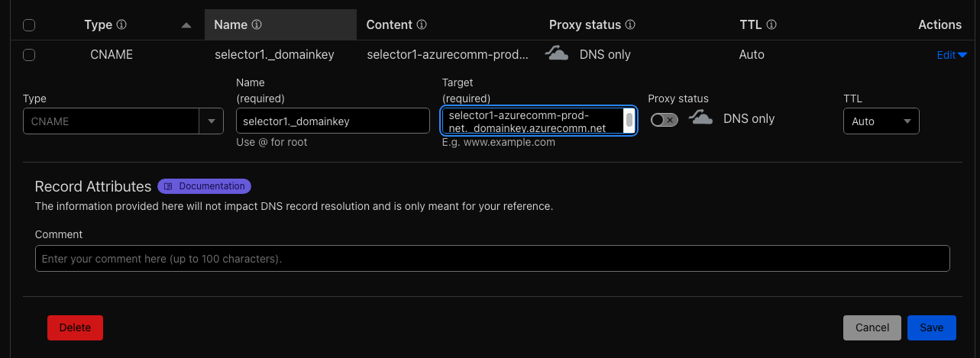Click the 'E.g. www.example.com' hint text
Image resolution: width=980 pixels, height=358 pixels.
(498, 142)
